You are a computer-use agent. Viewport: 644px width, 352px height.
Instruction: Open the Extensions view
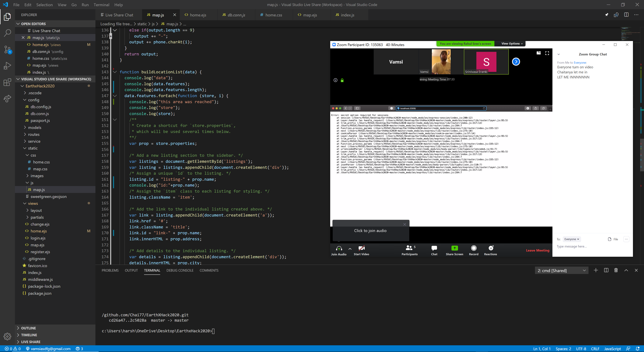coord(8,82)
